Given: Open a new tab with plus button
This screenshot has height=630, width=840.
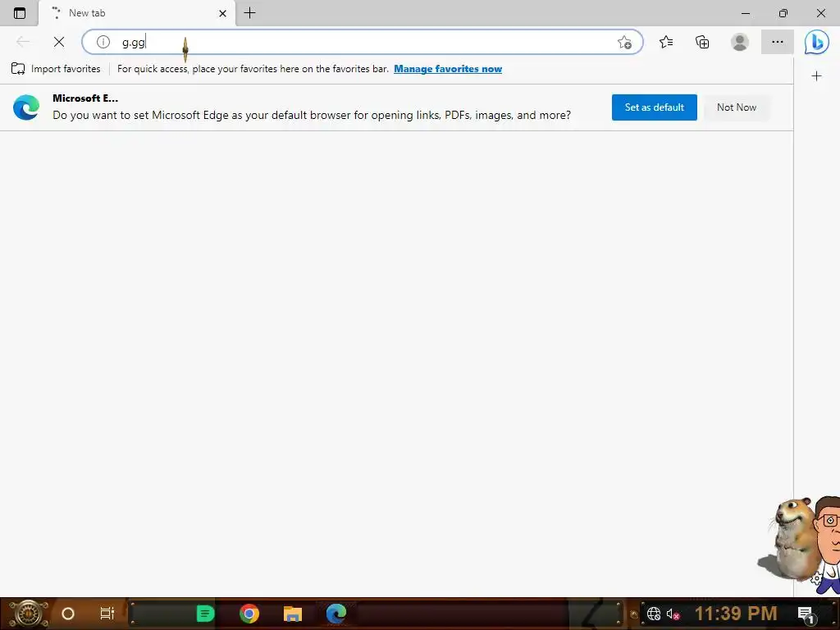Looking at the screenshot, I should (x=249, y=13).
